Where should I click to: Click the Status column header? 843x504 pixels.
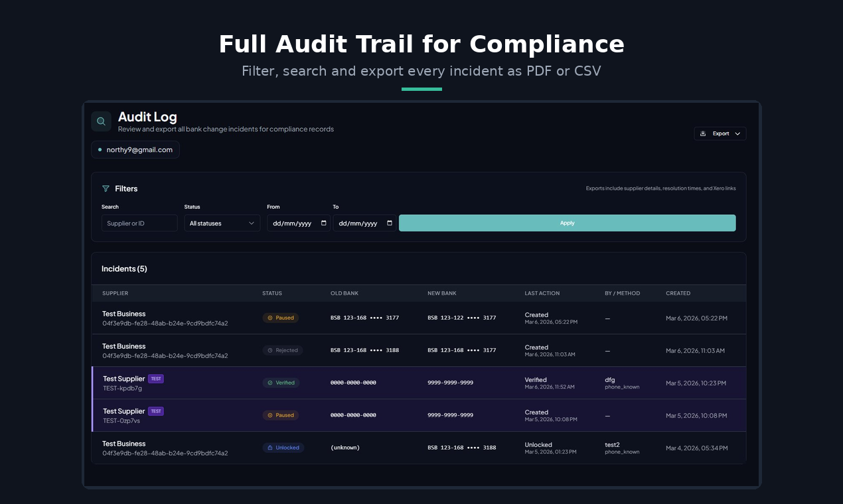click(x=272, y=293)
